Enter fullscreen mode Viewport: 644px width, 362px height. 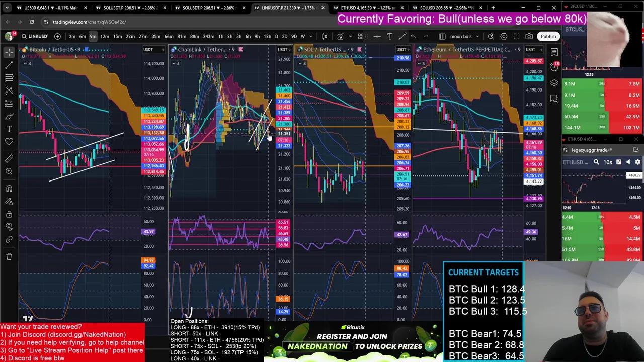point(517,36)
